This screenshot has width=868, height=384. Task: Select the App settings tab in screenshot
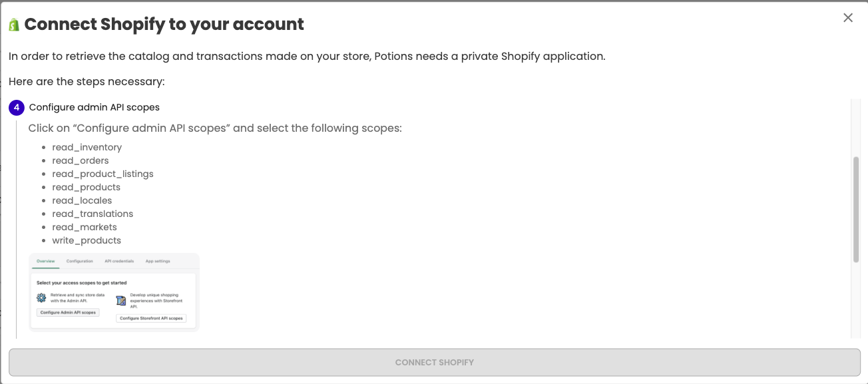click(x=158, y=261)
